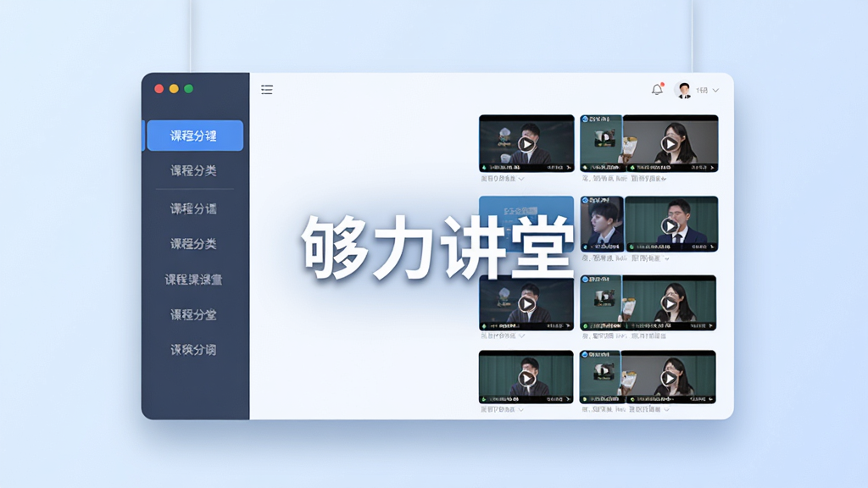Open 课程分类 above the sidebar divider

(193, 170)
